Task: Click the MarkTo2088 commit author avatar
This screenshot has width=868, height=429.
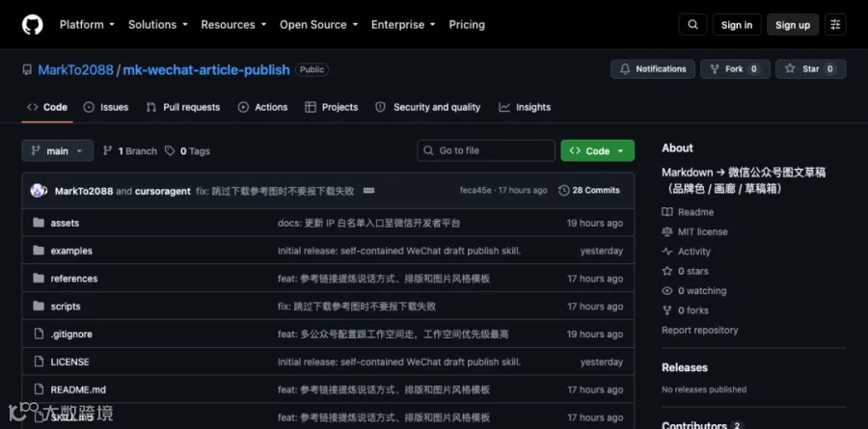Action: [x=39, y=191]
